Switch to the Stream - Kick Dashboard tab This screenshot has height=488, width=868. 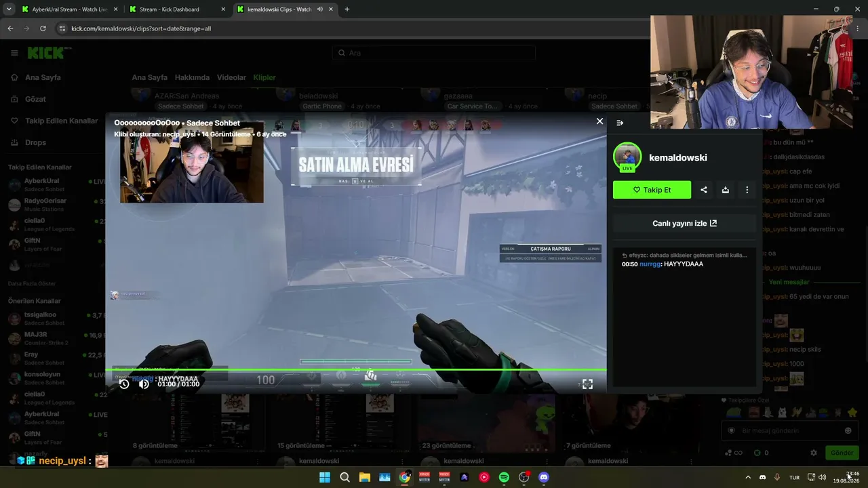[176, 9]
